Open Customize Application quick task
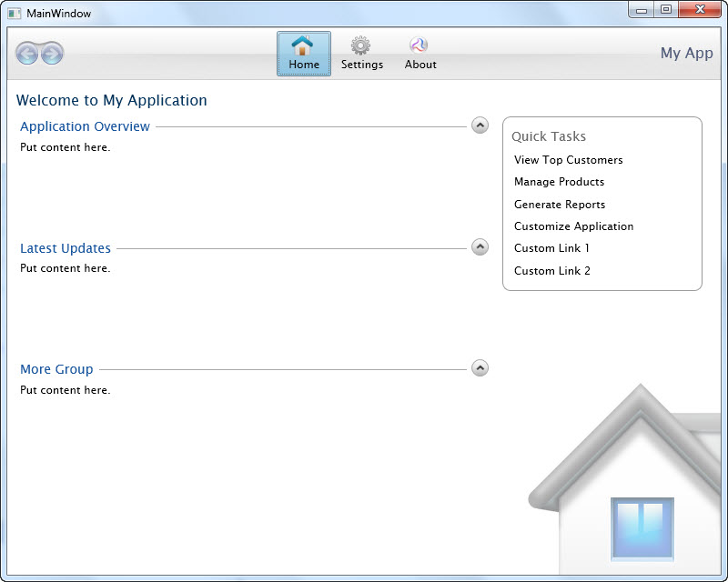The image size is (728, 582). 573,226
